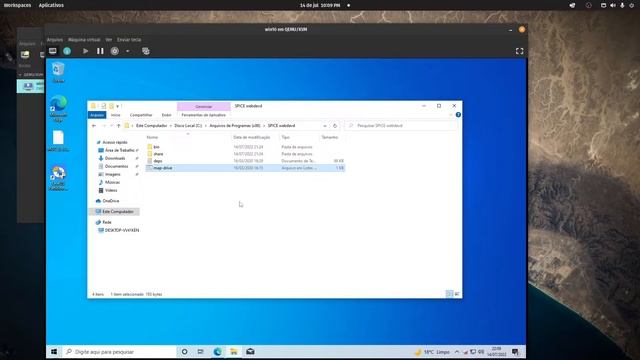This screenshot has width=640, height=360.
Task: Click Arquivos de Programas (x86) breadcrumb
Action: pyautogui.click(x=235, y=126)
